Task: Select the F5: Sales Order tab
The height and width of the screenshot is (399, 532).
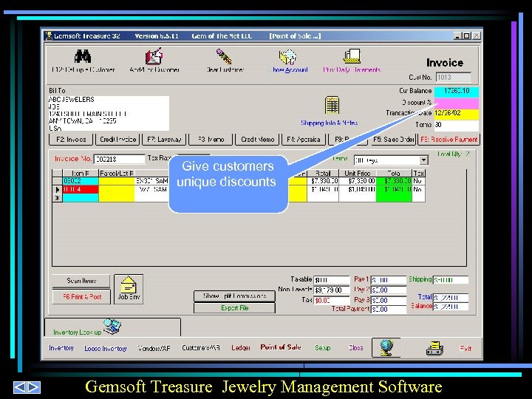Action: tap(394, 140)
